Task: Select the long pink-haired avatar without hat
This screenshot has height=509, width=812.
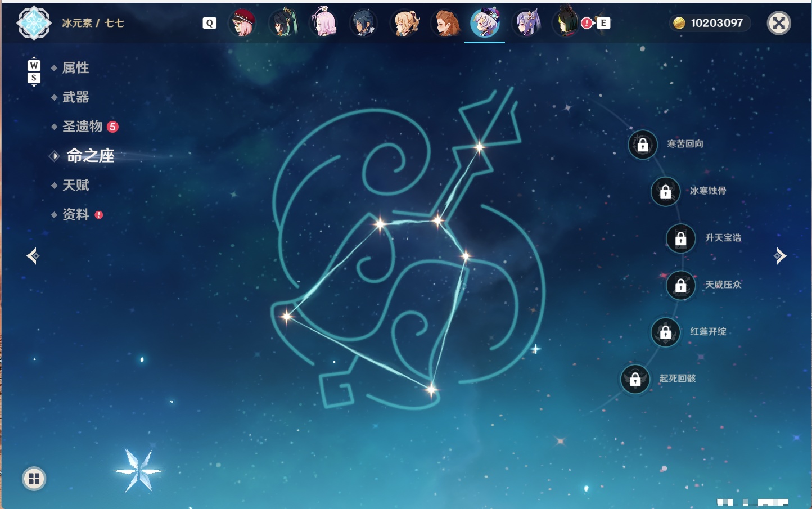Action: tap(323, 23)
